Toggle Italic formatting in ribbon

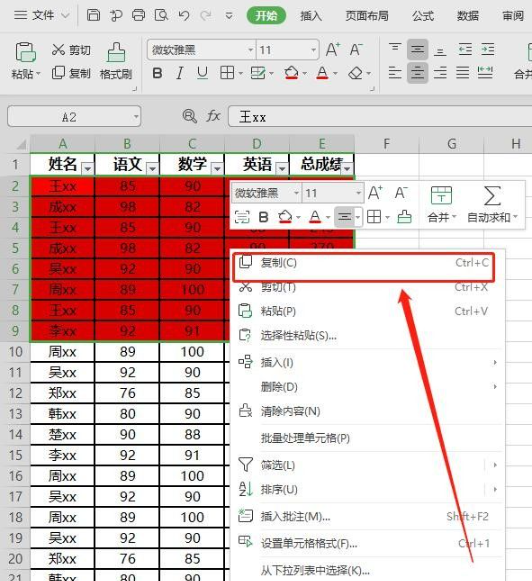[180, 73]
